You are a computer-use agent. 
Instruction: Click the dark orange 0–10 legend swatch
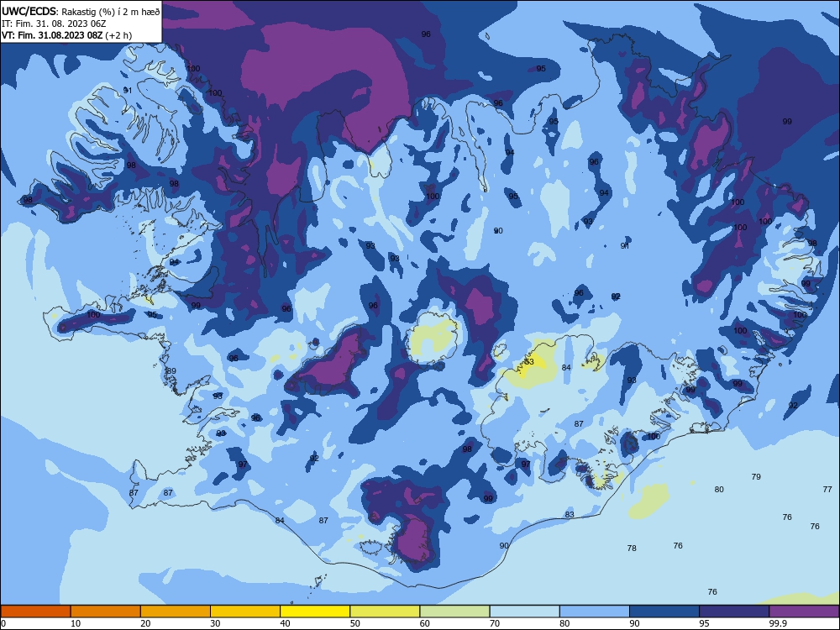click(35, 612)
